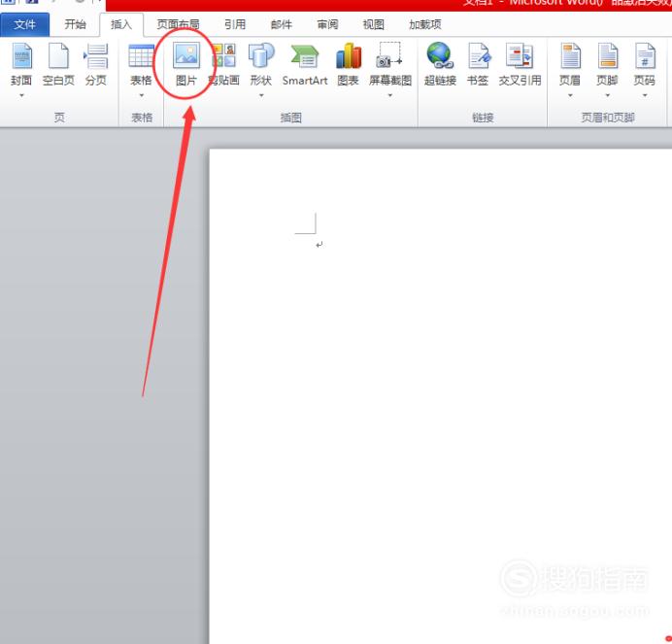The image size is (672, 644).
Task: Click inside the blank document page
Action: pyautogui.click(x=441, y=396)
